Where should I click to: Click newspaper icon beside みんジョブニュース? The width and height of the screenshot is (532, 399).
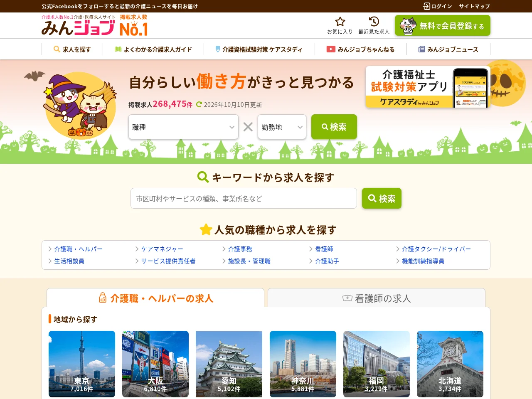(x=421, y=49)
